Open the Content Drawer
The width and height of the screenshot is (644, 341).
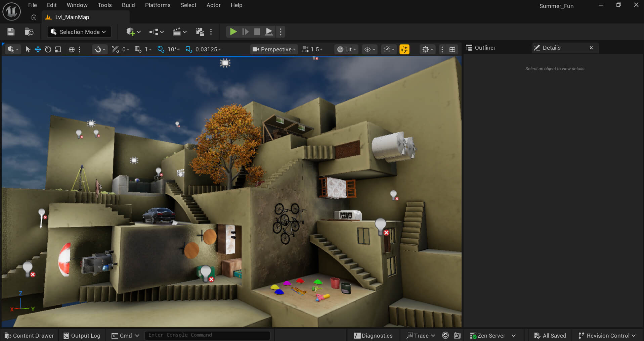[x=29, y=336]
